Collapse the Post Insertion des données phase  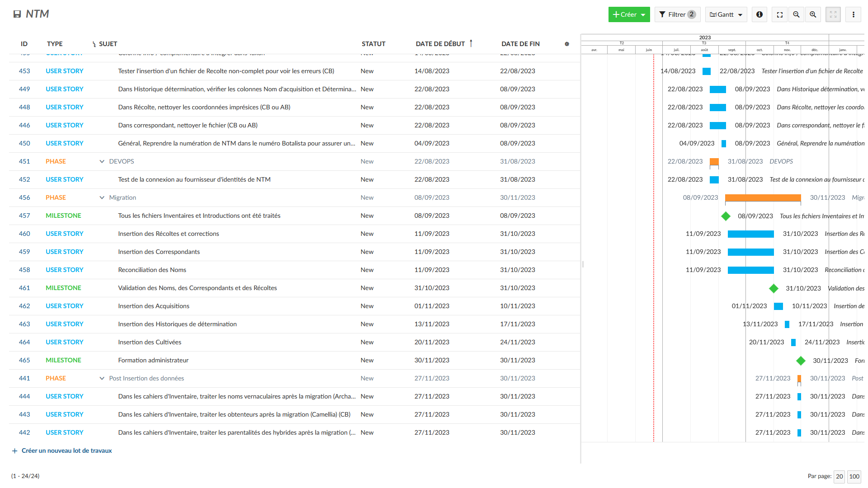click(102, 378)
